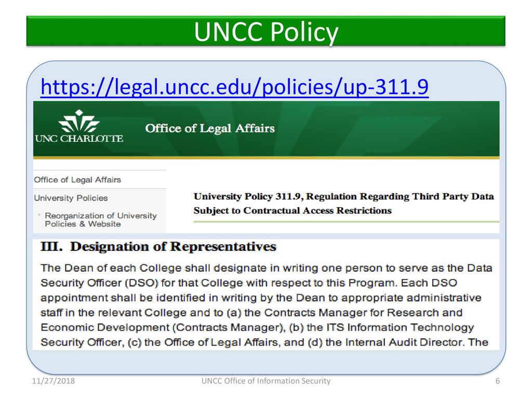
Task: Open the legal.uncc.edu/policies/up-311.9 hyperlink
Action: point(234,87)
